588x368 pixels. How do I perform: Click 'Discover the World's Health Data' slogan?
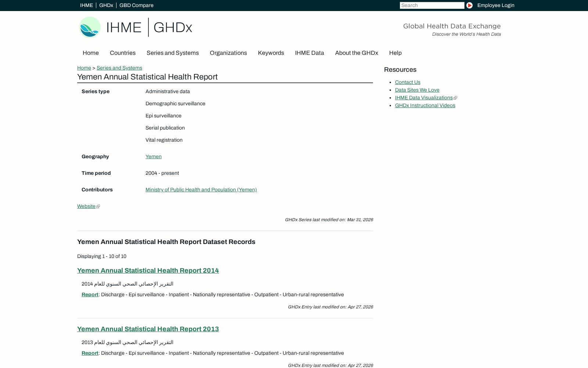[466, 34]
